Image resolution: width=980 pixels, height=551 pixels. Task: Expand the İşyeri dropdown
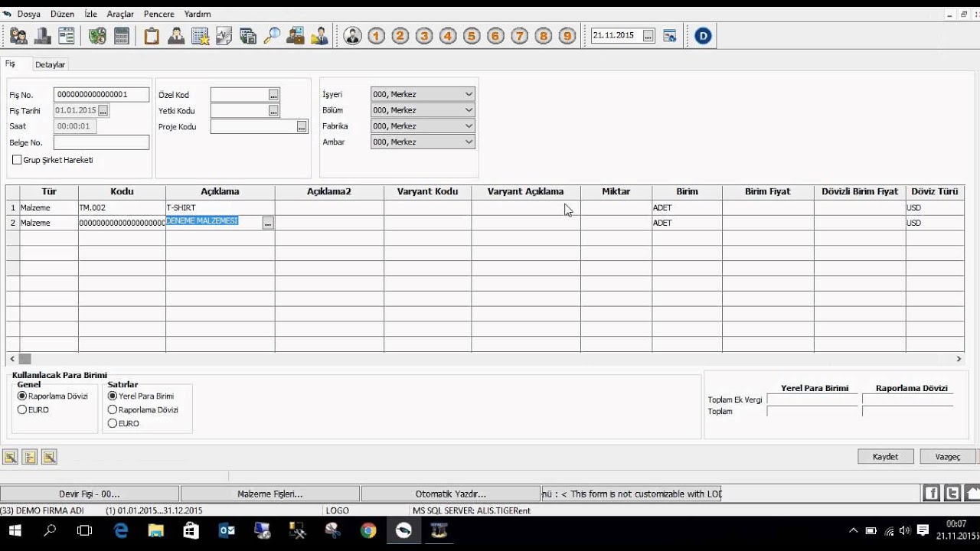click(x=469, y=94)
